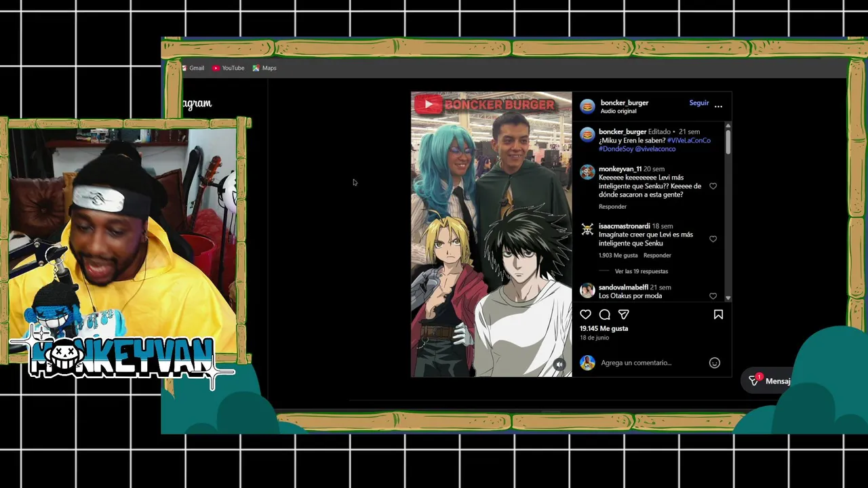This screenshot has height=488, width=868.
Task: Open emoji picker in the comment box
Action: 715,363
